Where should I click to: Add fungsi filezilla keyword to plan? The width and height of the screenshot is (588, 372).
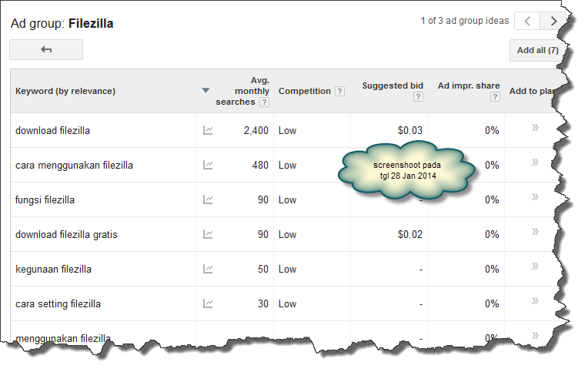pos(535,198)
